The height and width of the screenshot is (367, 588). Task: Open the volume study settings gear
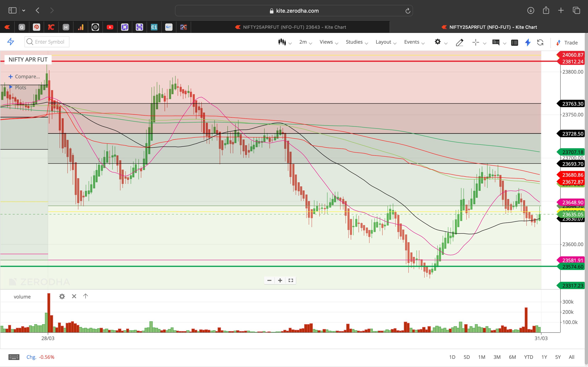coord(62,296)
